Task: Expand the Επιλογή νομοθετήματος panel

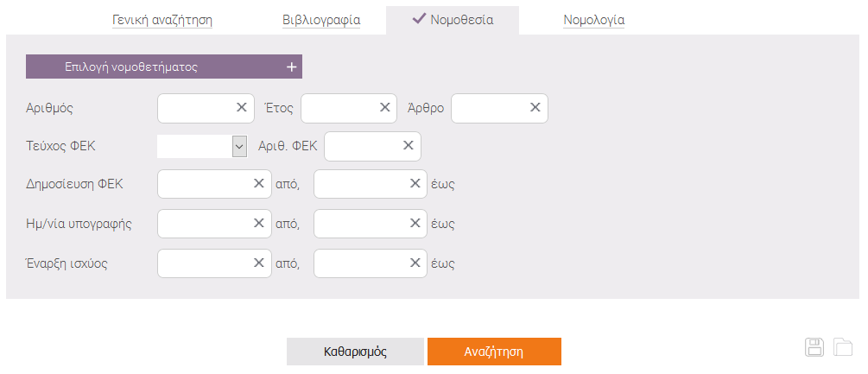Action: coord(132,67)
